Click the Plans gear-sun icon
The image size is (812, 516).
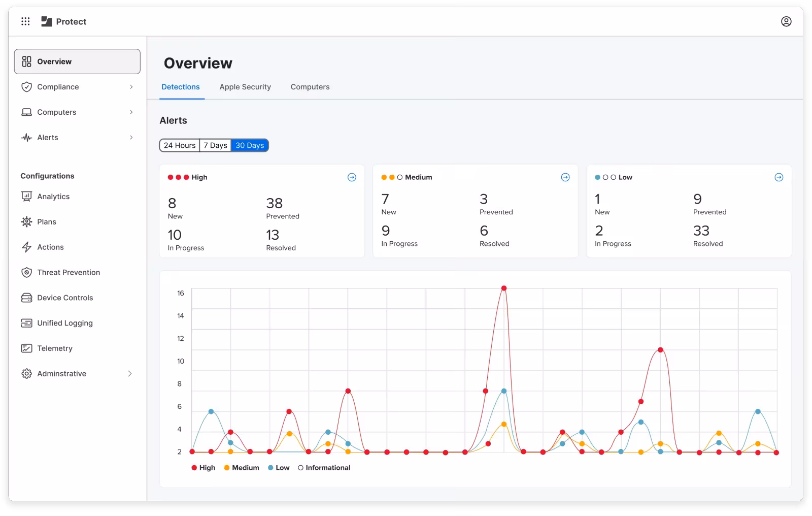[27, 222]
